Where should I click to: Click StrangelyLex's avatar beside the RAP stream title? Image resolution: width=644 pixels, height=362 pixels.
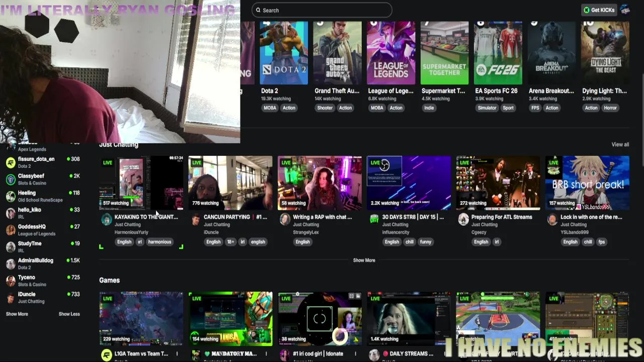[x=285, y=219]
